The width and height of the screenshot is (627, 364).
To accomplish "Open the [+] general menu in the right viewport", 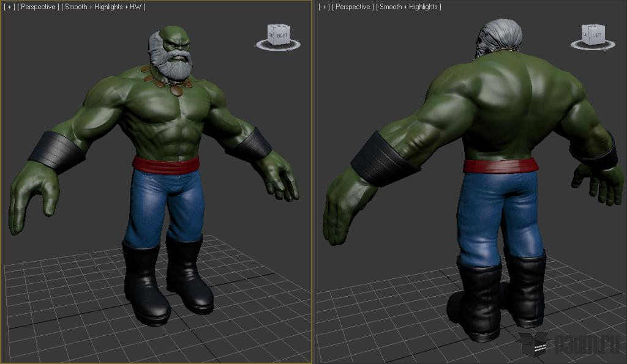I will pos(325,7).
